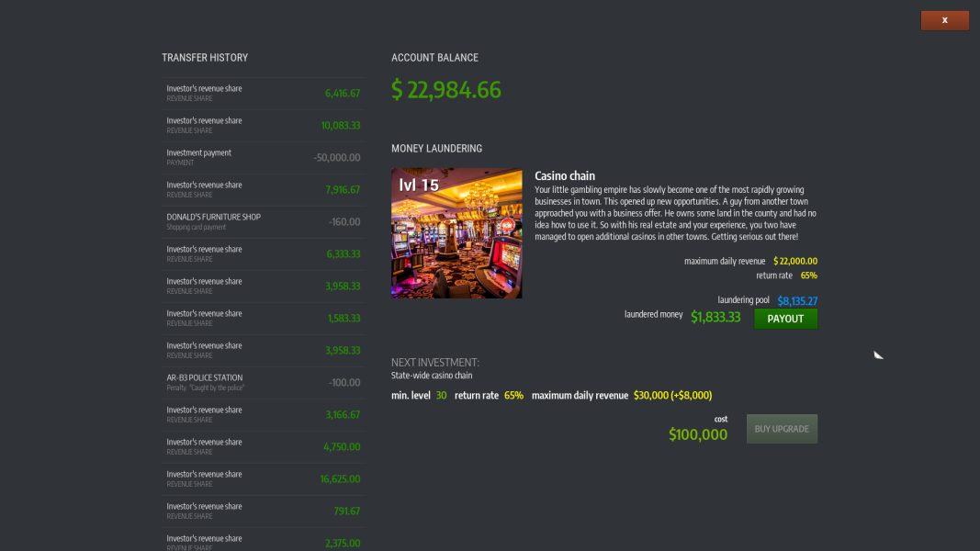
Task: Click the 10,083.33 revenue share entry
Action: [x=263, y=125]
